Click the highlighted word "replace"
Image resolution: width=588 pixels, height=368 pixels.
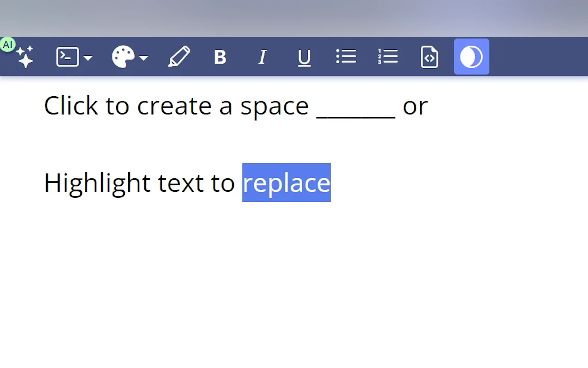(x=286, y=183)
